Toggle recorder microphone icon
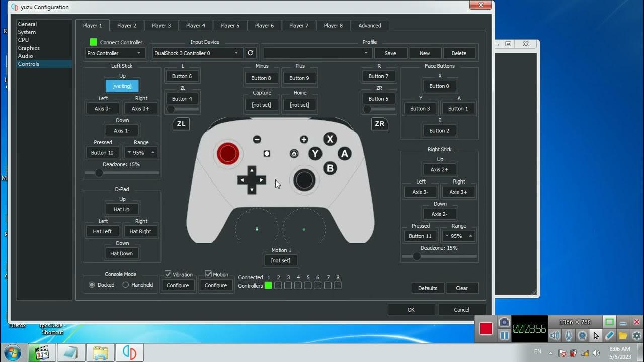Screen dimensions: 644x362 coord(569,335)
